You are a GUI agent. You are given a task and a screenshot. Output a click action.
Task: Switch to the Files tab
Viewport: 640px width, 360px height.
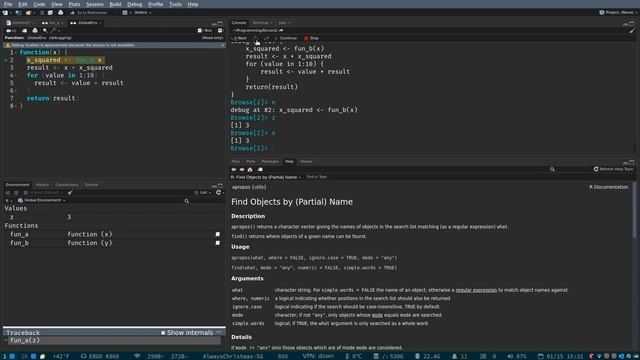pos(236,162)
